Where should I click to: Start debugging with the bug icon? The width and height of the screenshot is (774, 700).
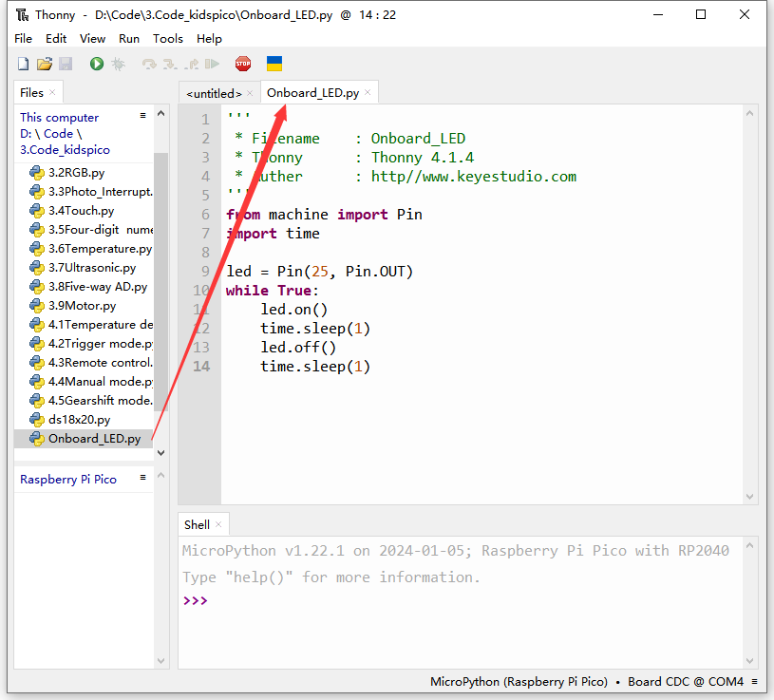pyautogui.click(x=119, y=64)
